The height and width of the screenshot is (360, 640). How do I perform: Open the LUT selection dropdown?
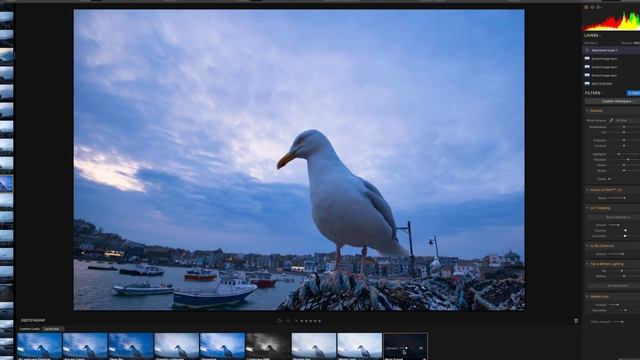(613, 217)
